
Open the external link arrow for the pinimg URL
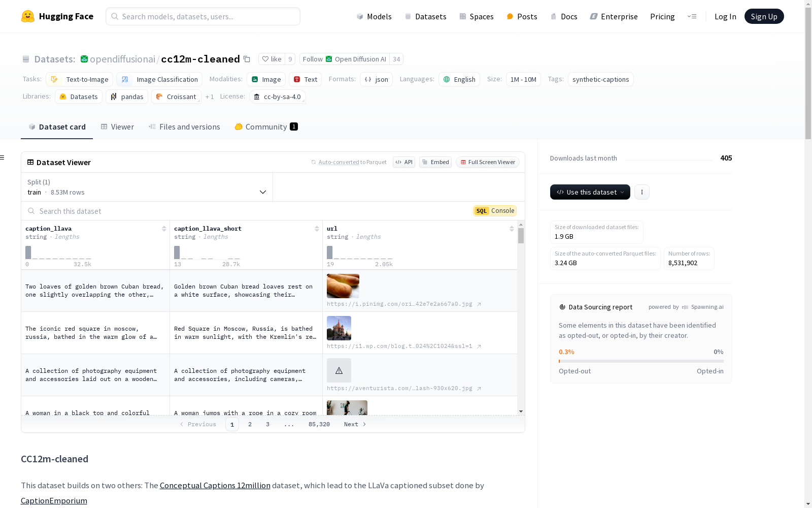point(479,304)
